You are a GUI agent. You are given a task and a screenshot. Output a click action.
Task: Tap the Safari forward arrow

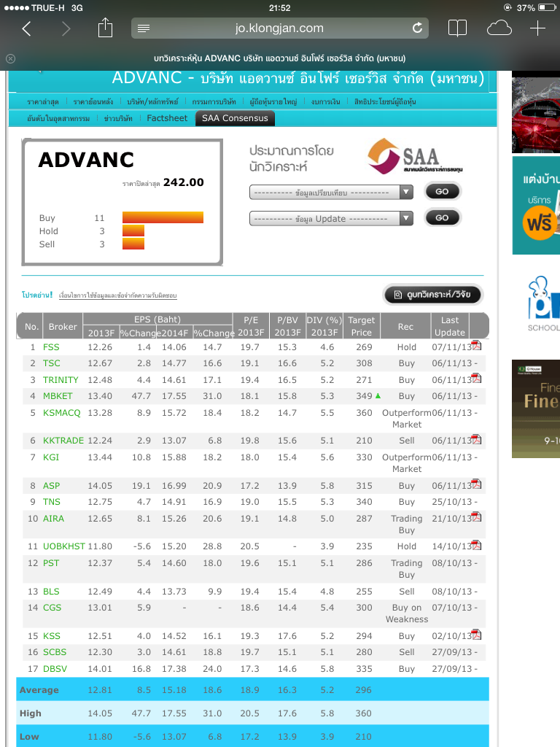(66, 28)
